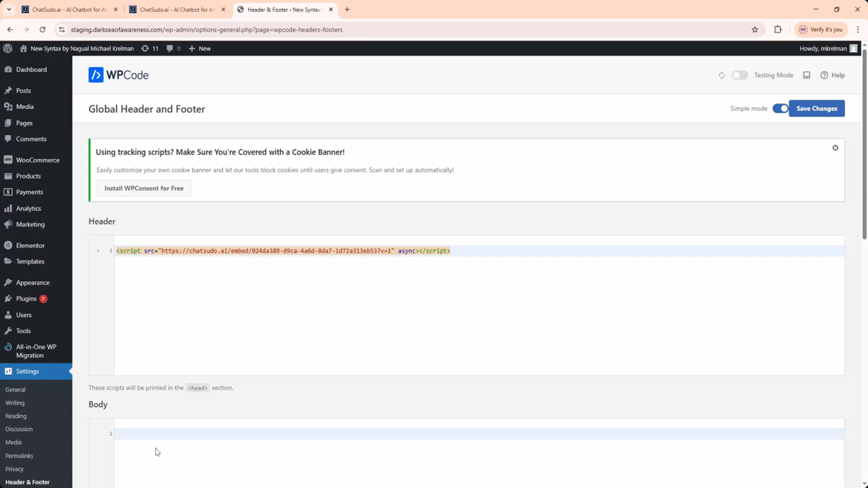The image size is (868, 488).
Task: Click the Analytics bar chart icon
Action: click(x=8, y=208)
